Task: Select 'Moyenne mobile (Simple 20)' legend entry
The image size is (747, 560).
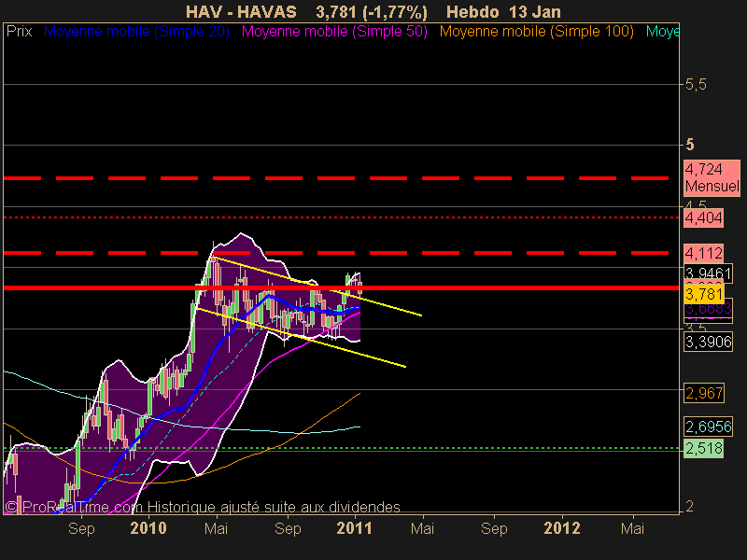Action: pyautogui.click(x=136, y=32)
